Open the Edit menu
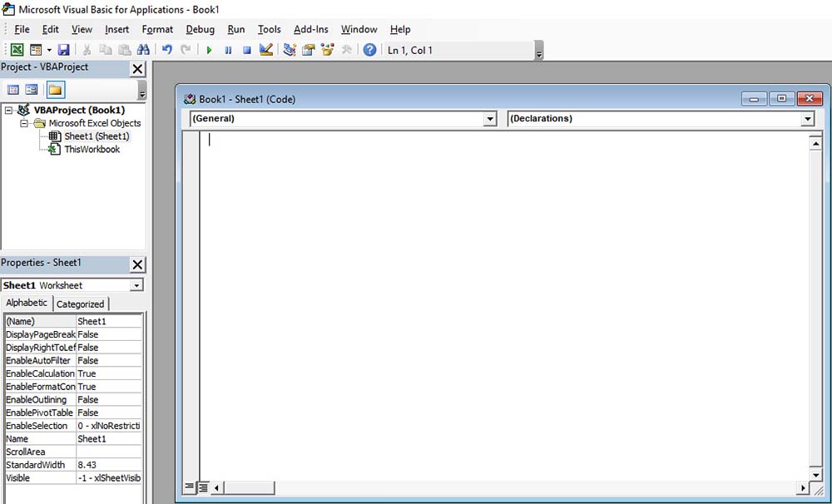This screenshot has height=504, width=832. click(51, 29)
